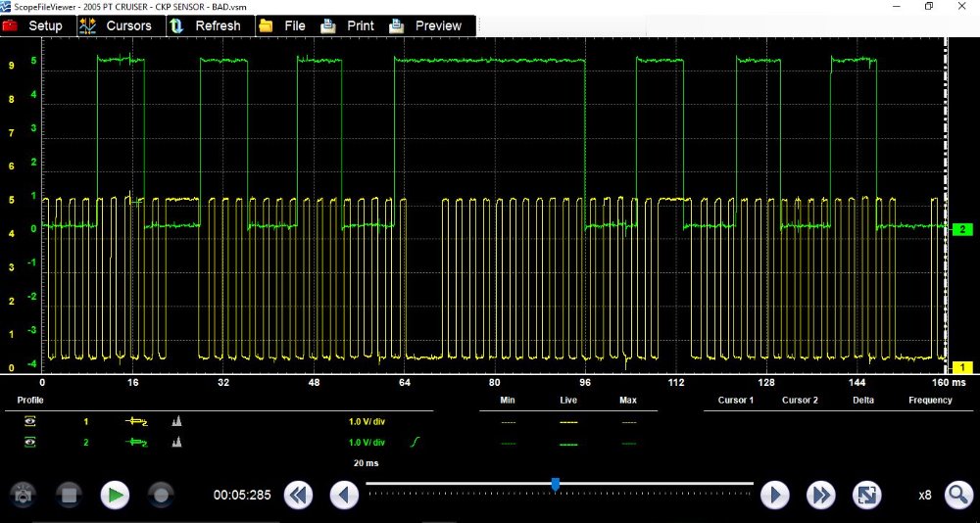Click the Record button

(x=162, y=495)
